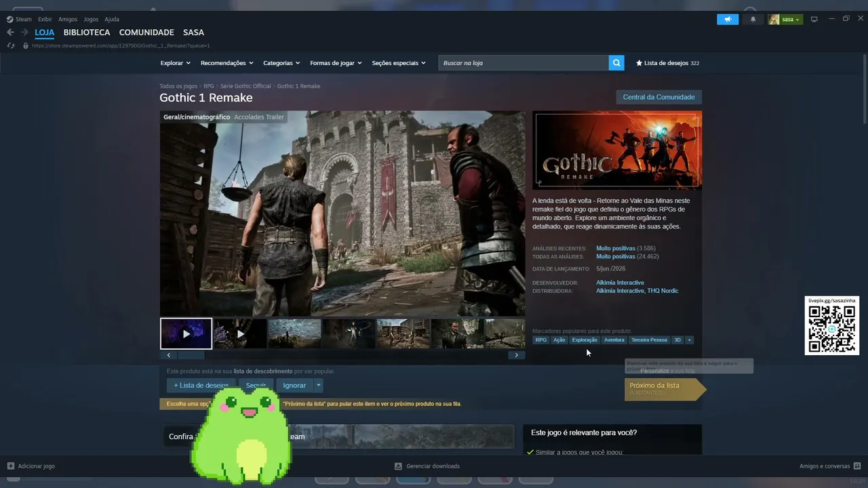This screenshot has height=488, width=868.
Task: Click the magnifier search icon in the store
Action: click(616, 63)
